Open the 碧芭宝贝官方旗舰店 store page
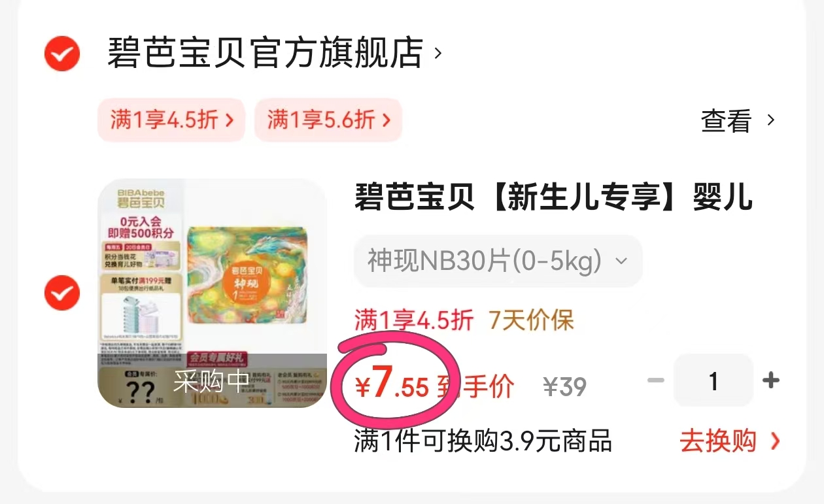Viewport: 824px width, 504px height. [x=265, y=53]
